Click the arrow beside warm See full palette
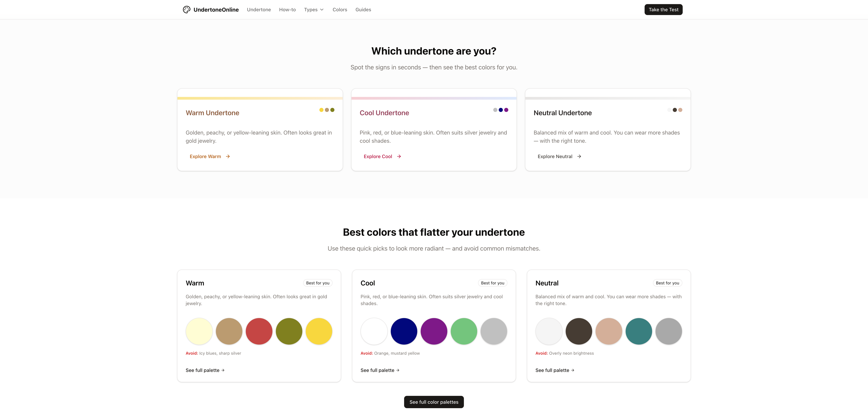The height and width of the screenshot is (415, 868). pyautogui.click(x=223, y=370)
